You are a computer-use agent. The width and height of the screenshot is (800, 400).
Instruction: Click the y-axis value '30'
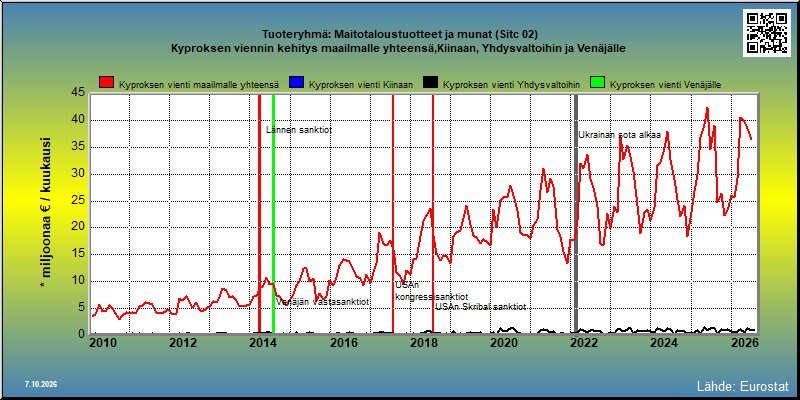tap(79, 173)
